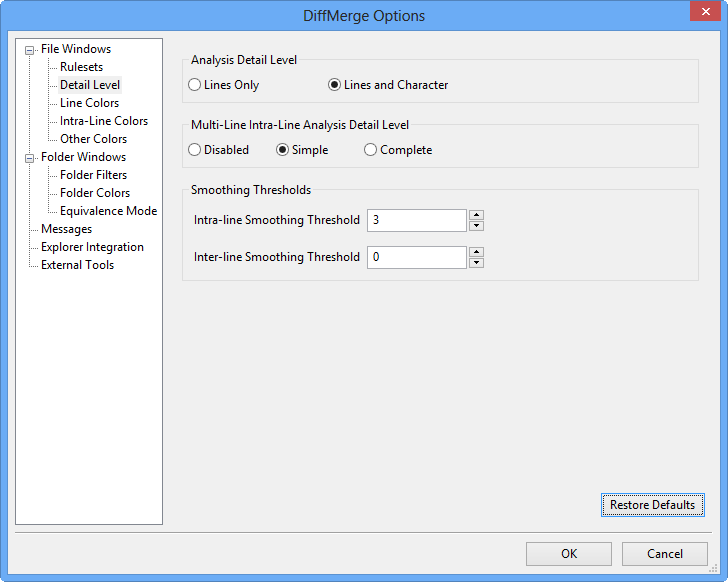
Task: Select the Simple analysis radio button
Action: point(283,150)
